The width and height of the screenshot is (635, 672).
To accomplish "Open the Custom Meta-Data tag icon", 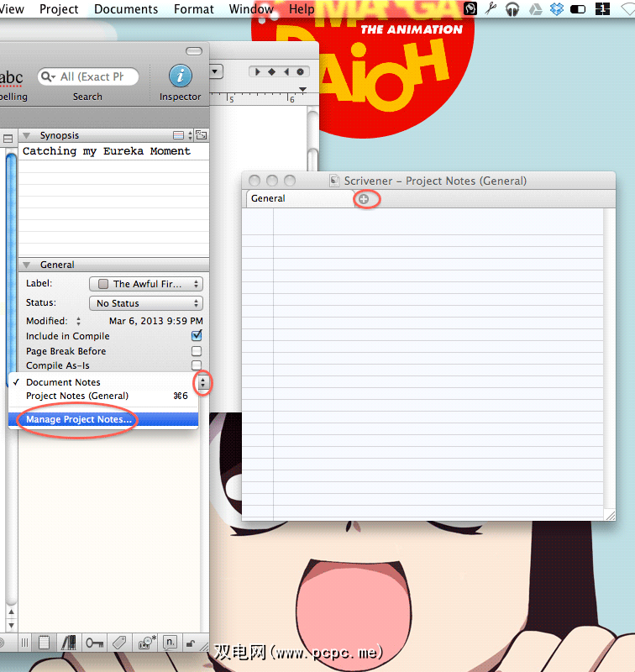I will click(x=119, y=643).
